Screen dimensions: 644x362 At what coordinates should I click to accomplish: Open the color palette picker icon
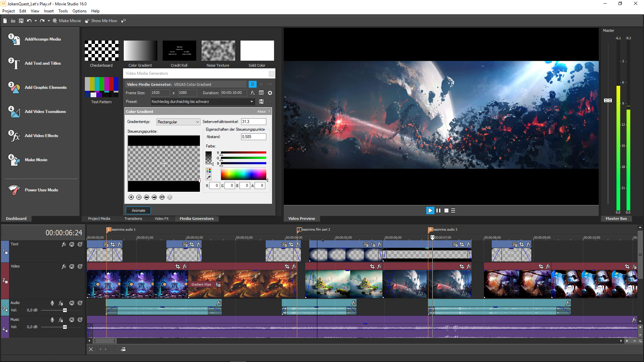(x=208, y=171)
